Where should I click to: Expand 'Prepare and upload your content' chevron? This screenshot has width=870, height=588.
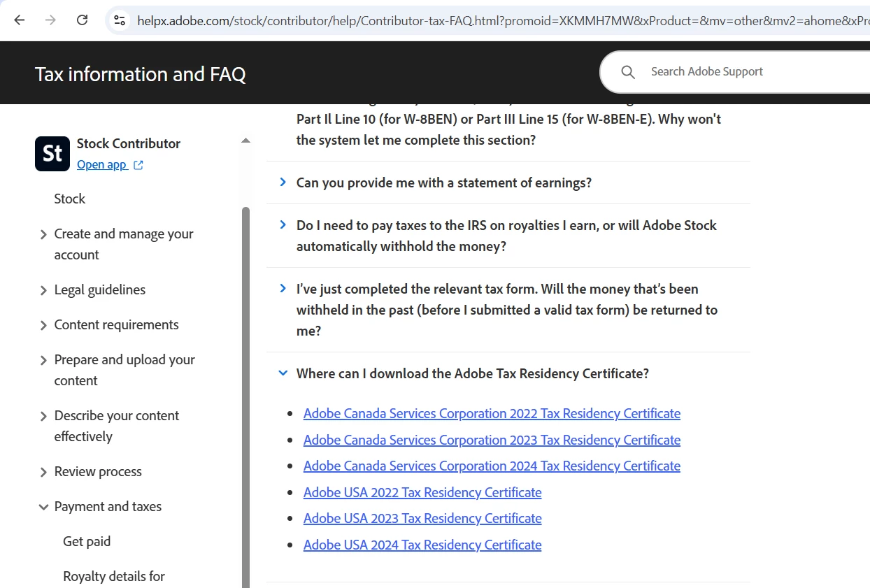(x=43, y=361)
